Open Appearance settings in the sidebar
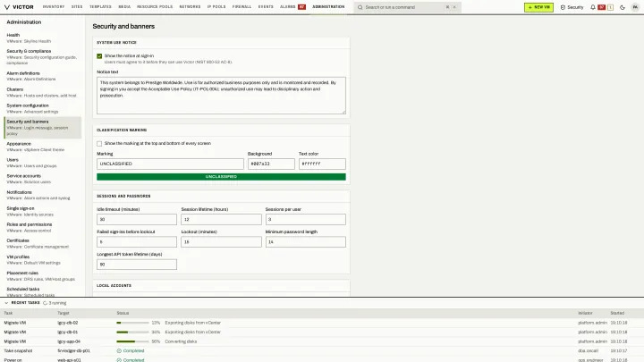Viewport: 644px width, 362px height. 43,147
